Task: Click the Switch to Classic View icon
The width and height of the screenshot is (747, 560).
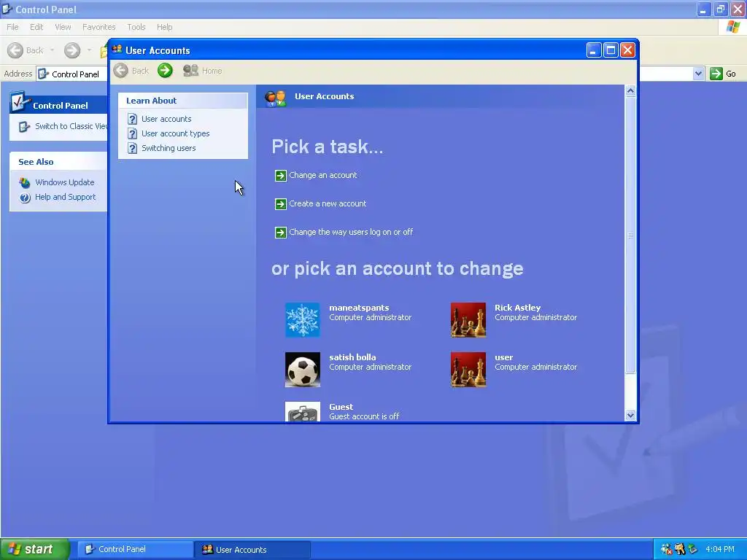Action: [x=24, y=127]
